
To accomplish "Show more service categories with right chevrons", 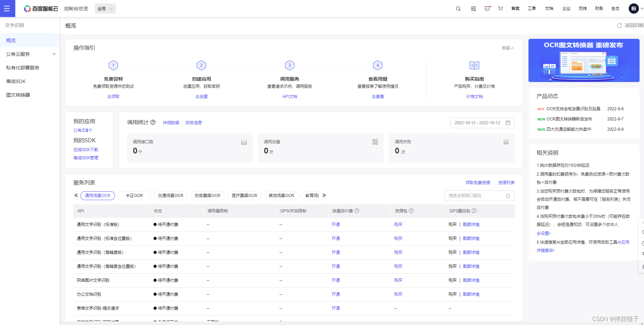I will [324, 196].
